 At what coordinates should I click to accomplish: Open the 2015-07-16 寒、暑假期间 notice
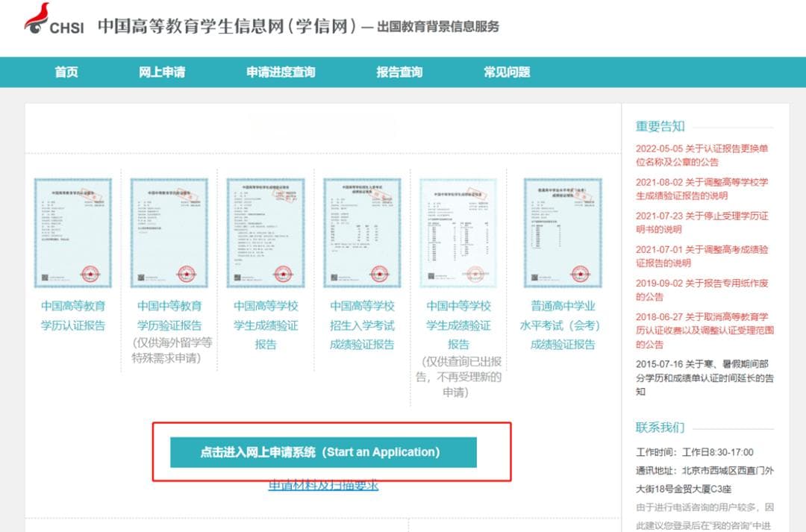pos(705,378)
